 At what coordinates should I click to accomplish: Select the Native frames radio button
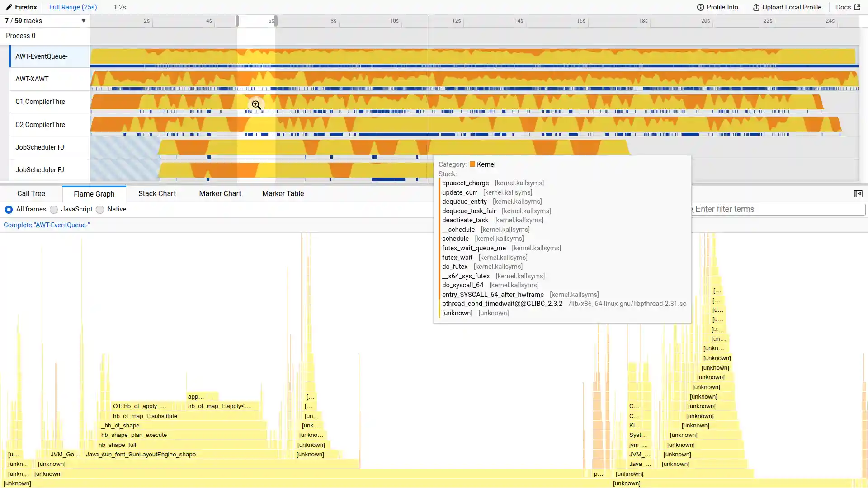[x=100, y=209]
